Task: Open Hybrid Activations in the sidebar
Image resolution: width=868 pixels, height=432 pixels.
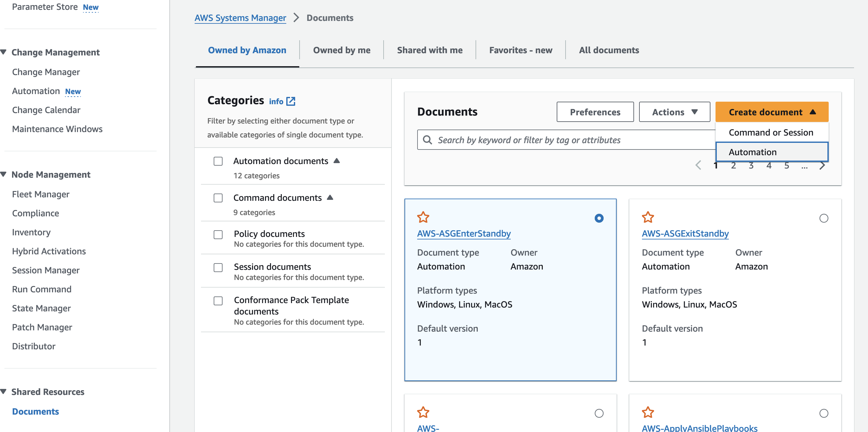Action: 49,251
